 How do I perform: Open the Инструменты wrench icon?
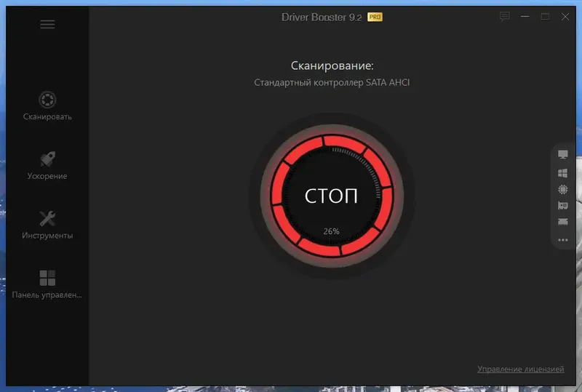[x=47, y=218]
